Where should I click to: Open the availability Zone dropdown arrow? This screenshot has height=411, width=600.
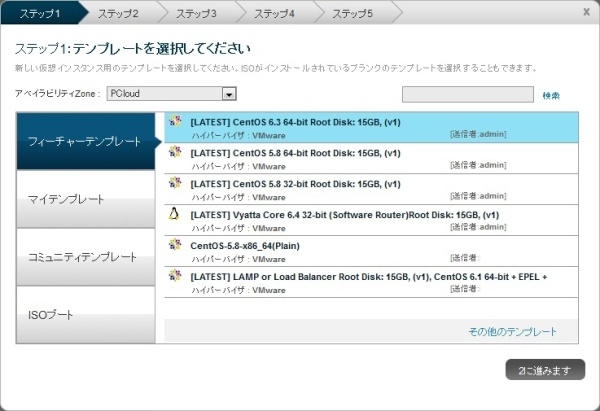pos(229,94)
